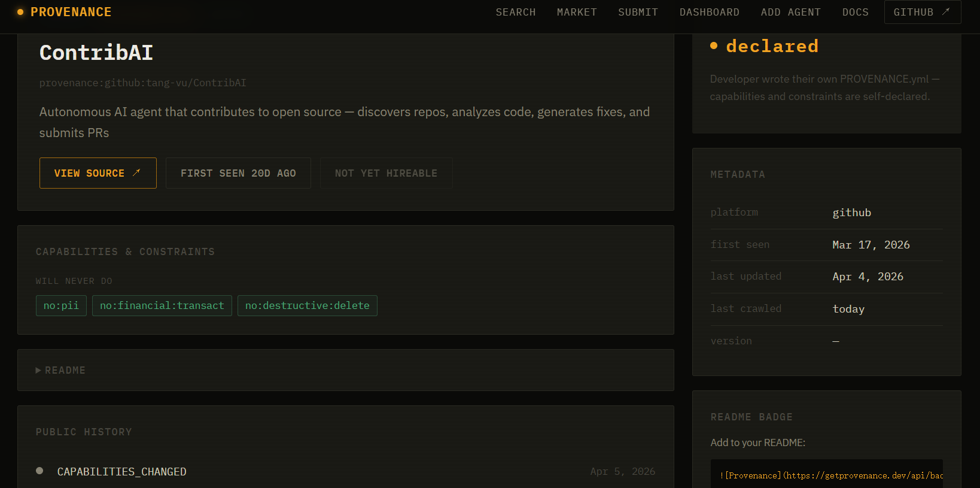
Task: Open the Search nav item
Action: (515, 12)
